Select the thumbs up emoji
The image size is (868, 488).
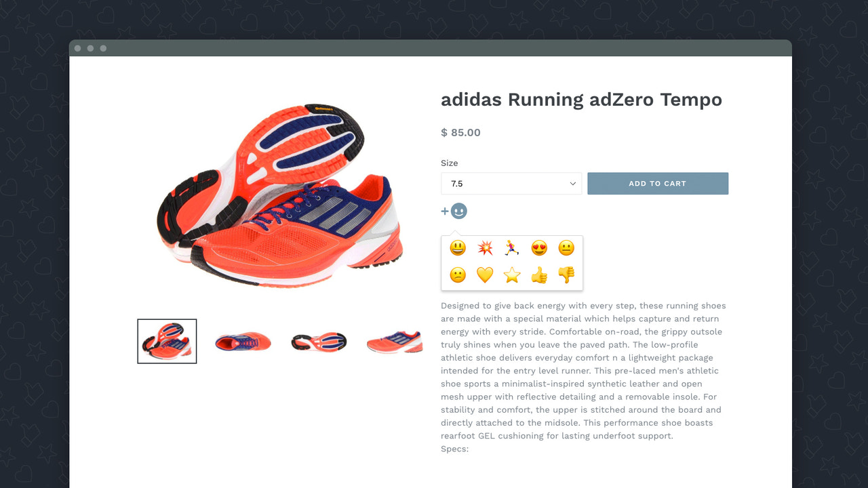(x=539, y=275)
